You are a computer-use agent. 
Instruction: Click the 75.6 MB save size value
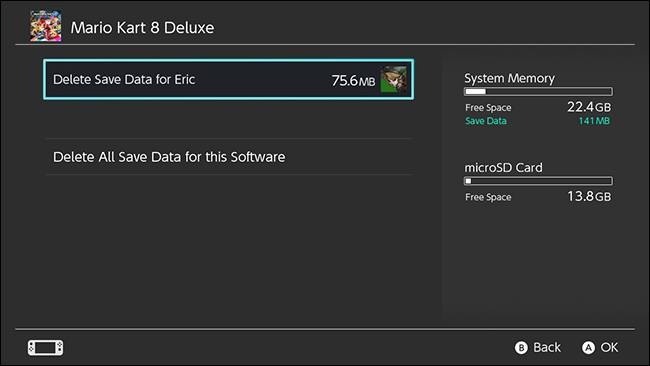click(x=353, y=80)
